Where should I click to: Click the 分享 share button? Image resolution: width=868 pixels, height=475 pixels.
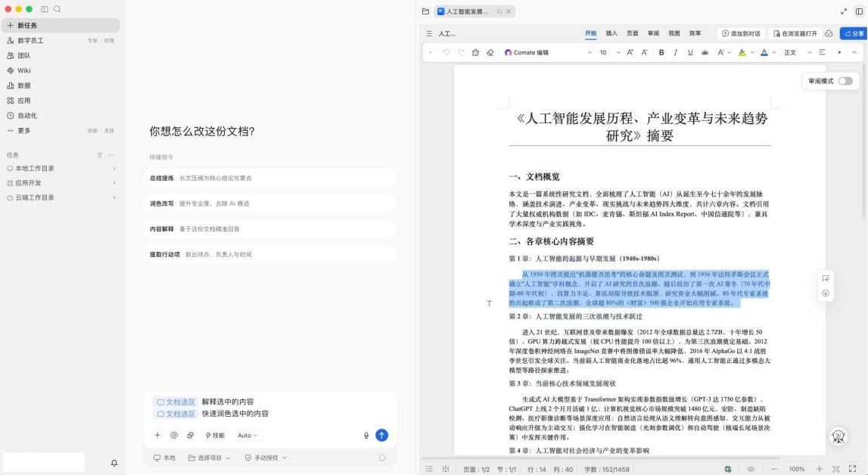pyautogui.click(x=854, y=34)
